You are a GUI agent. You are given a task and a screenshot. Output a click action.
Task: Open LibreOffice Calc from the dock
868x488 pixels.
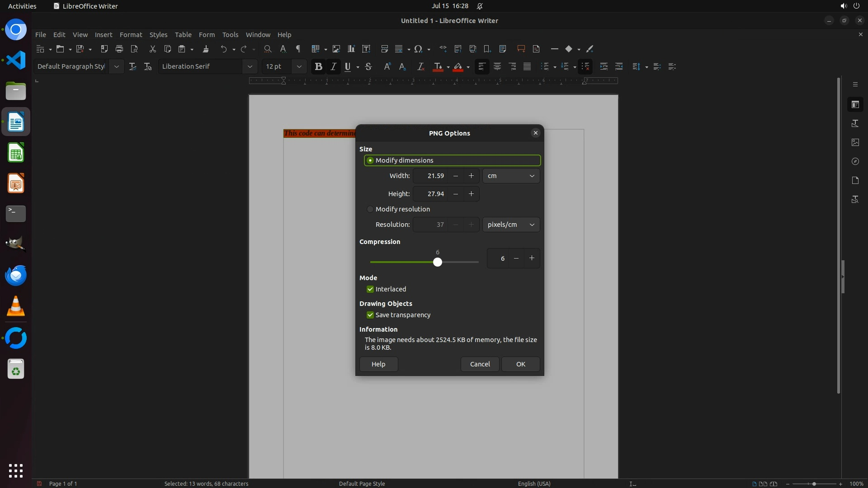click(x=16, y=153)
